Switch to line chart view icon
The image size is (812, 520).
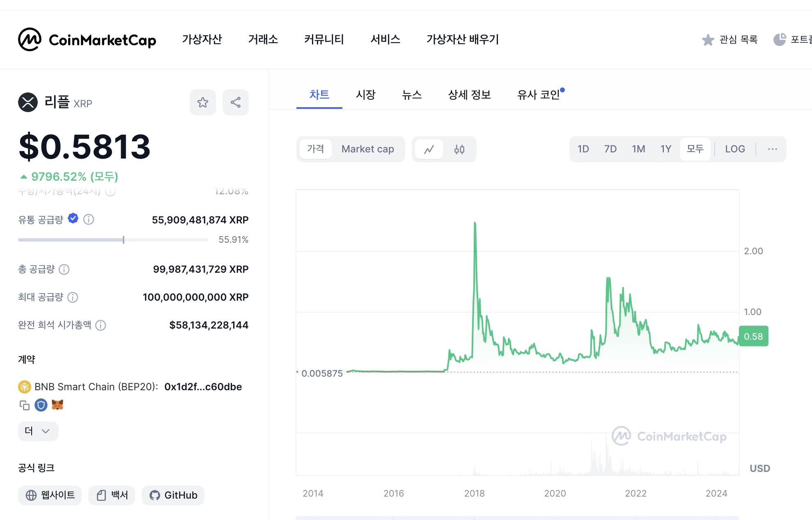point(429,149)
